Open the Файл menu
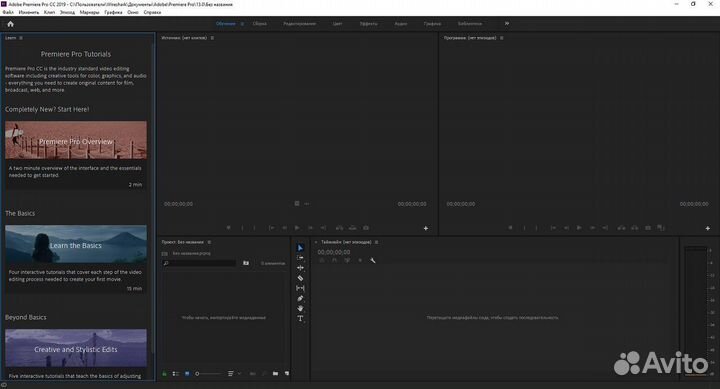 pos(8,12)
